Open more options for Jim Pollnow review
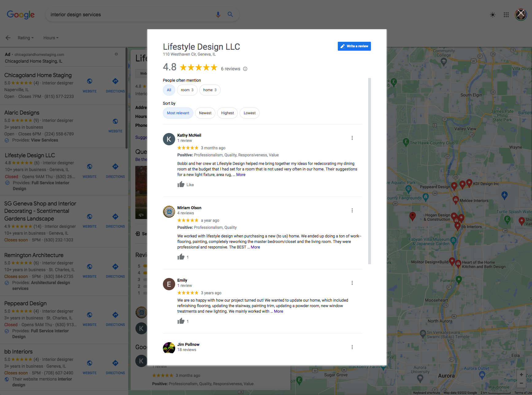The width and height of the screenshot is (532, 395). (352, 347)
